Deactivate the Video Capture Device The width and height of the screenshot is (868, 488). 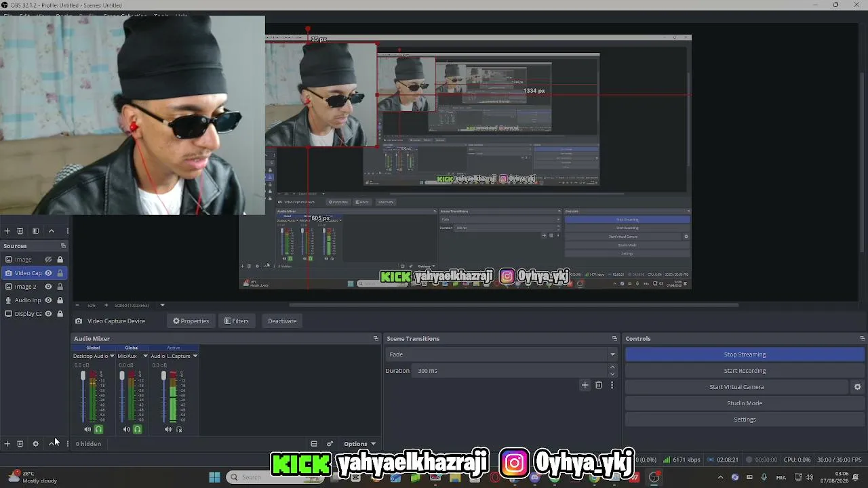282,321
